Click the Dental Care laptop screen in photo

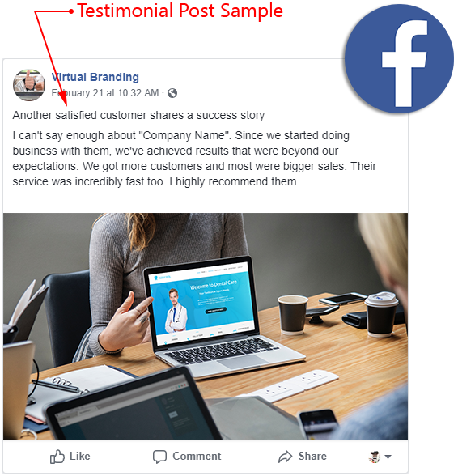201,302
